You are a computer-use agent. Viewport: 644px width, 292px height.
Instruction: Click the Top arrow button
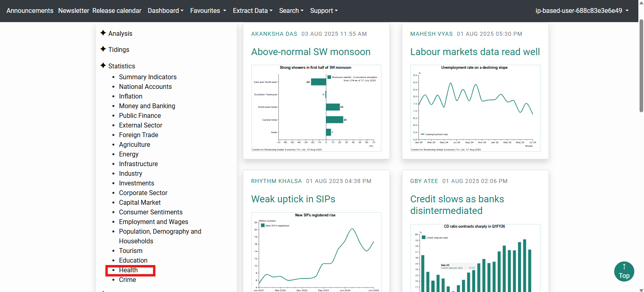[x=624, y=271]
